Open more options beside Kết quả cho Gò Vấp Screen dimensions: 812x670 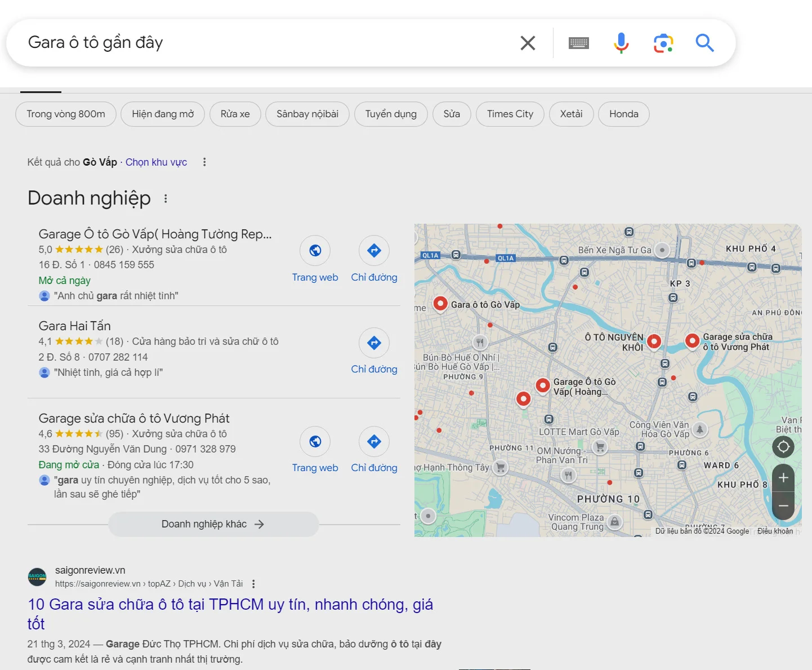(204, 162)
